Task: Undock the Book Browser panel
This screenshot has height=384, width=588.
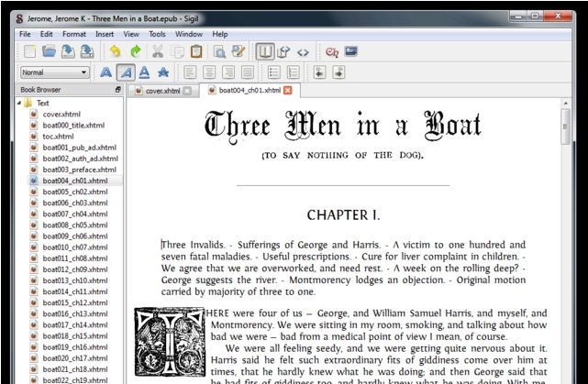Action: (x=117, y=90)
